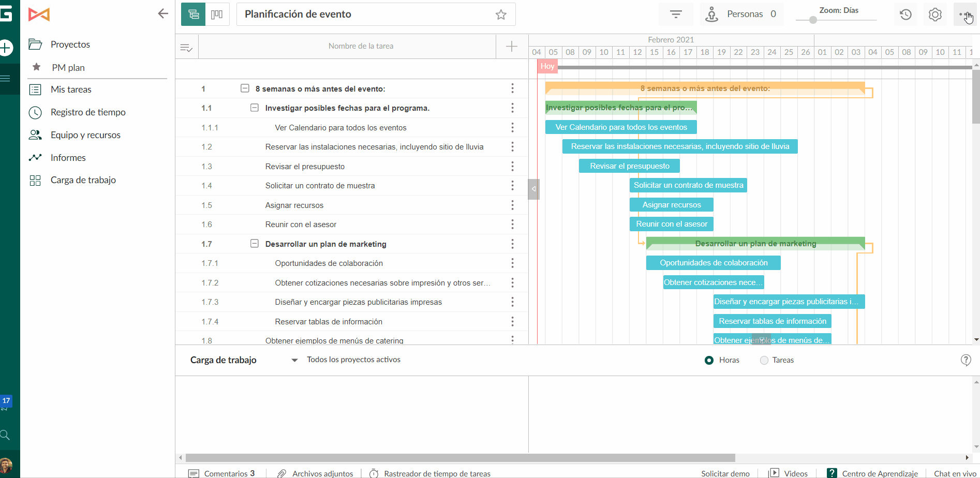Open the history clock icon

(905, 14)
